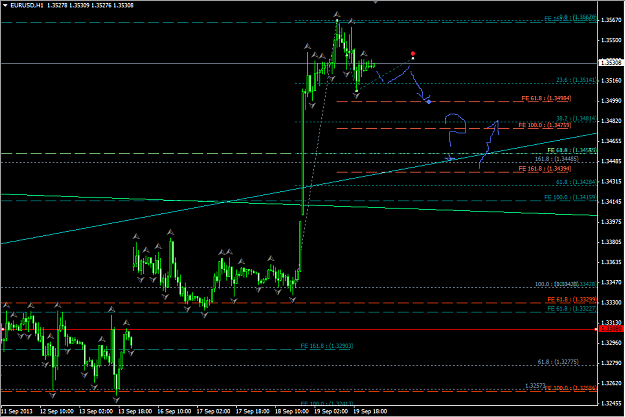This screenshot has width=625, height=417.
Task: Click price scale value 1.33975
Action: [x=611, y=222]
